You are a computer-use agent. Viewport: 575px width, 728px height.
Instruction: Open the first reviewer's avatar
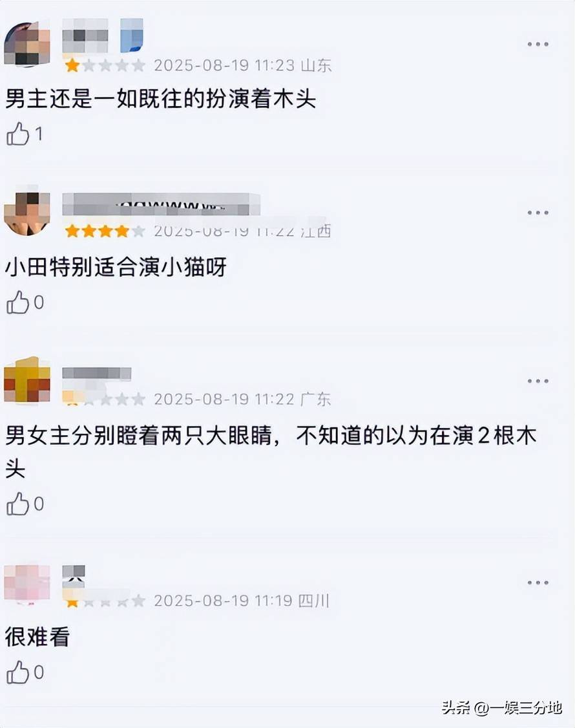click(x=27, y=44)
